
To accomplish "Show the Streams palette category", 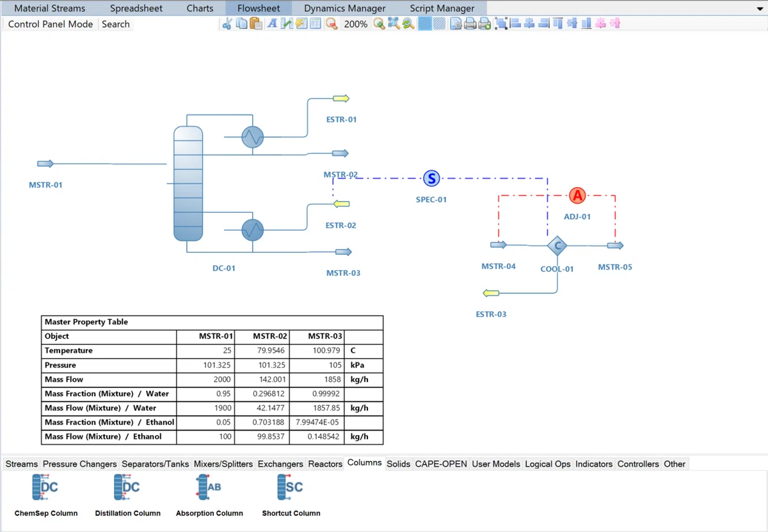I will point(22,463).
